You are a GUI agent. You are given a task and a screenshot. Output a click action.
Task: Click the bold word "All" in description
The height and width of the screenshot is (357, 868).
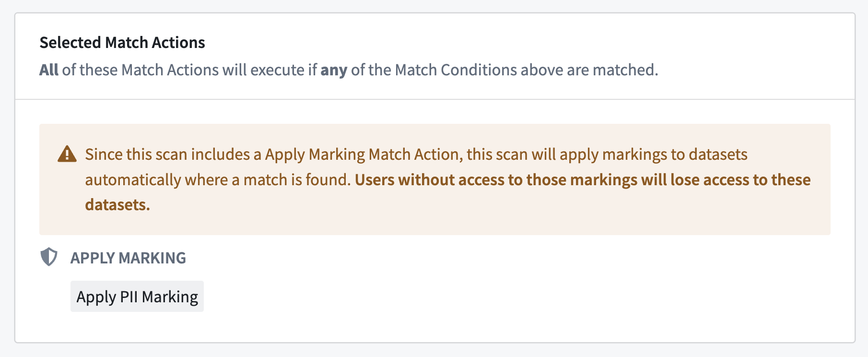pyautogui.click(x=49, y=70)
